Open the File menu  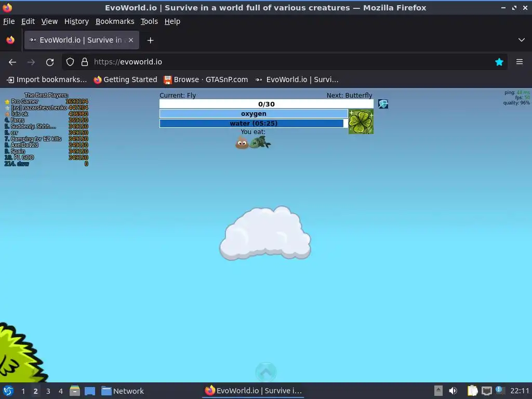9,21
